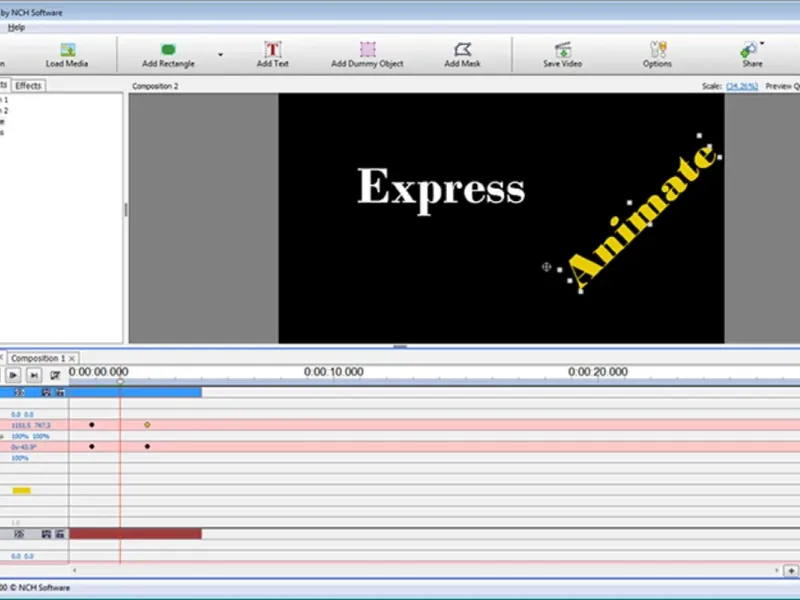Click the 1.0 value above the red layer

16,523
